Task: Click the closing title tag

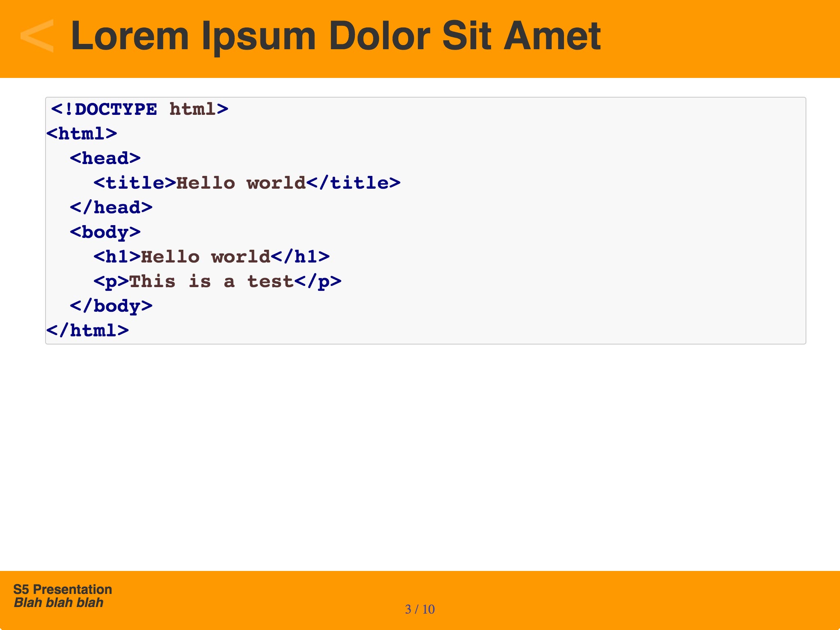Action: pyautogui.click(x=354, y=183)
